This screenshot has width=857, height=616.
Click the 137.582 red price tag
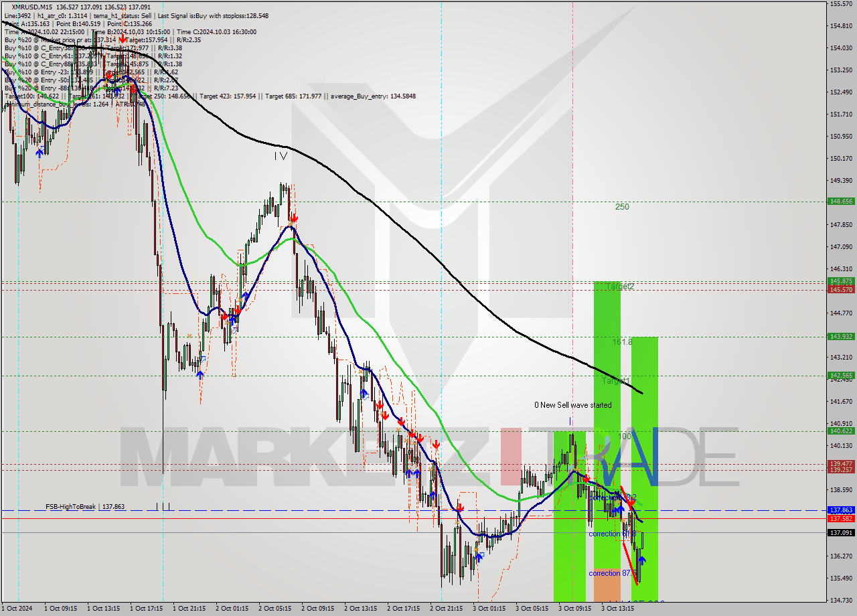tap(841, 518)
